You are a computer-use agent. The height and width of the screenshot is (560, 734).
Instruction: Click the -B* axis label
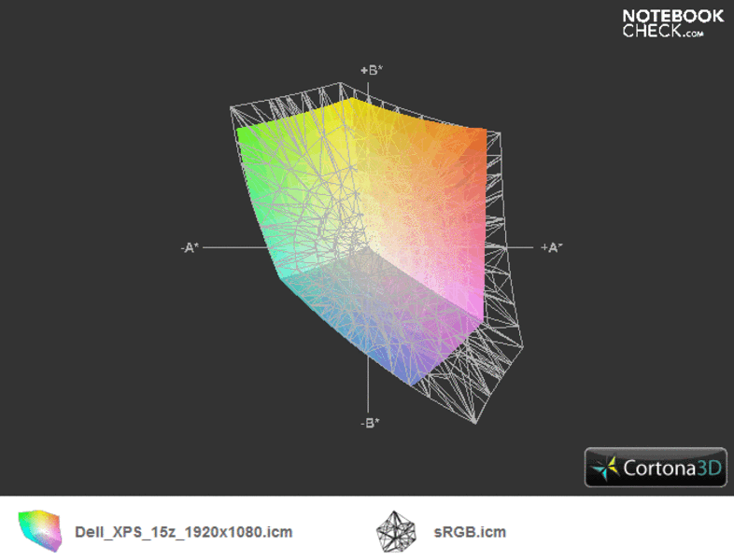coord(371,423)
